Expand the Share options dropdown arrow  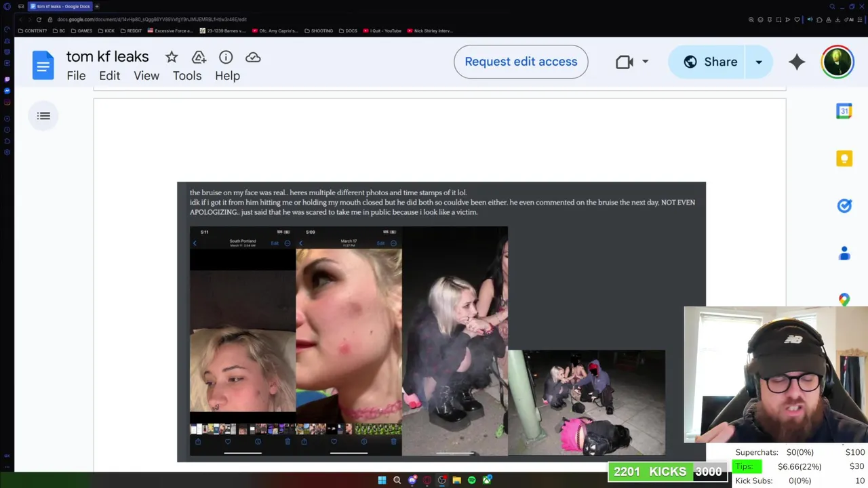point(759,62)
